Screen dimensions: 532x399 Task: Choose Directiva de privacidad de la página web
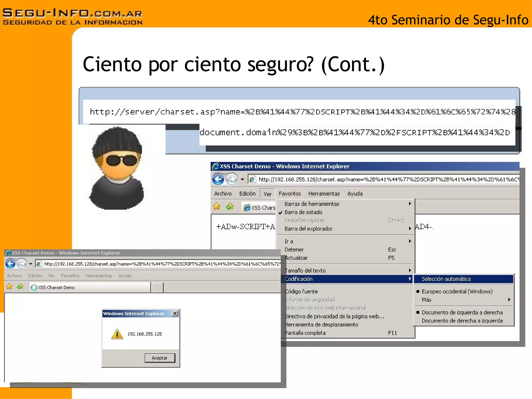(347, 316)
